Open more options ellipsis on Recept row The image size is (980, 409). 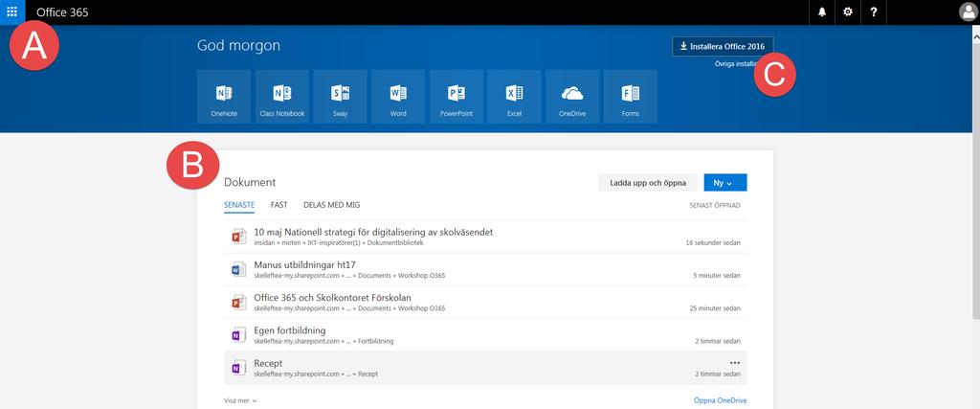(x=734, y=362)
